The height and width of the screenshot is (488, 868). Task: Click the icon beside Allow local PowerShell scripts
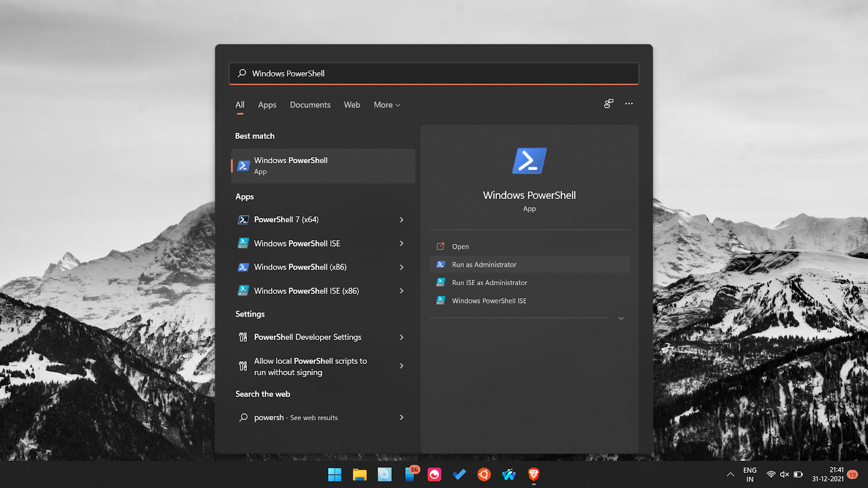pos(243,366)
